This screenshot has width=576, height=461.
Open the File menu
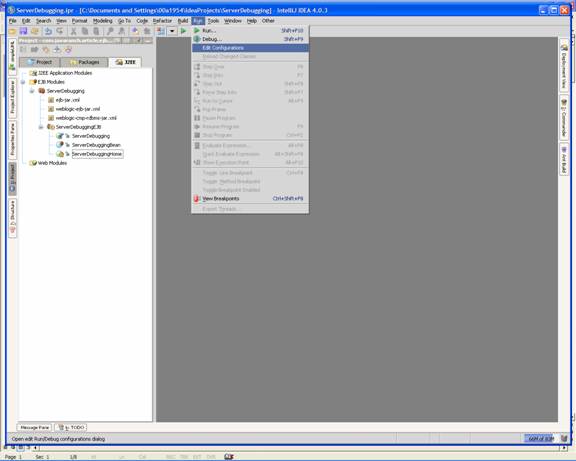pyautogui.click(x=12, y=21)
